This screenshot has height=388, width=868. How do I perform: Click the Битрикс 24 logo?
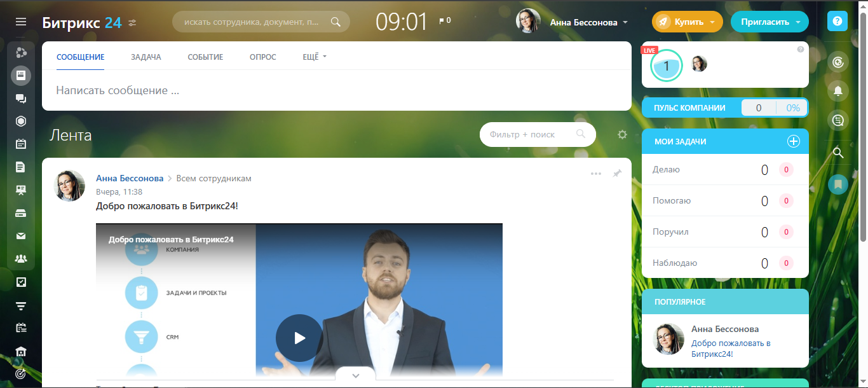[x=81, y=22]
